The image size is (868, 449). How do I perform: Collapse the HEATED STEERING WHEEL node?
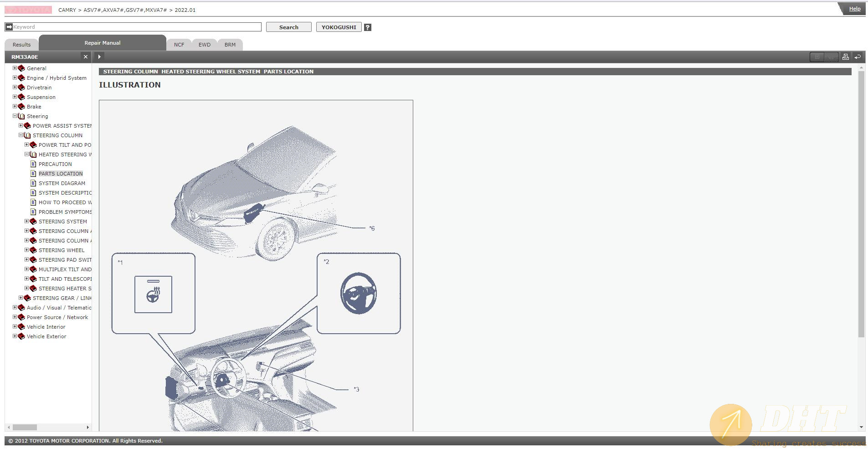(26, 154)
